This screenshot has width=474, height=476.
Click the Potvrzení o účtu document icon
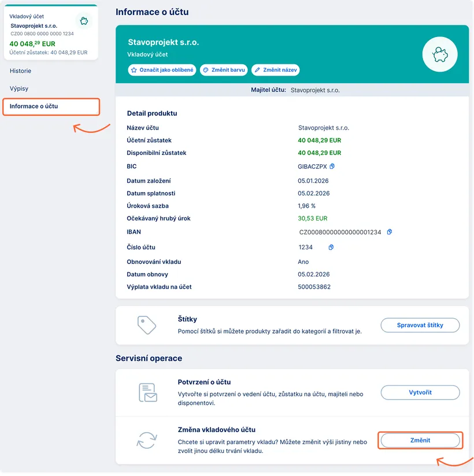click(x=147, y=393)
